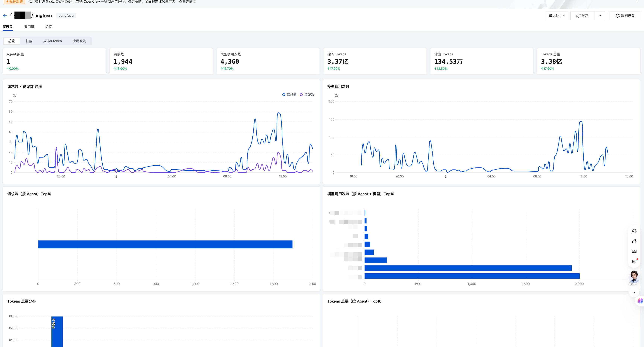The height and width of the screenshot is (347, 644).
Task: Click the cloud notification icon
Action: [634, 241]
